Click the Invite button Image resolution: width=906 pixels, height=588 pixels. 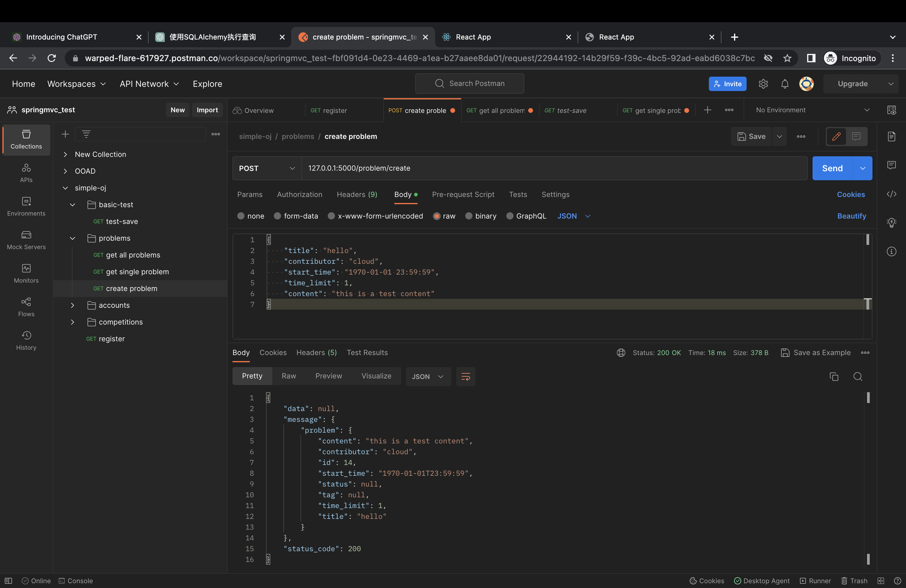[x=727, y=84]
